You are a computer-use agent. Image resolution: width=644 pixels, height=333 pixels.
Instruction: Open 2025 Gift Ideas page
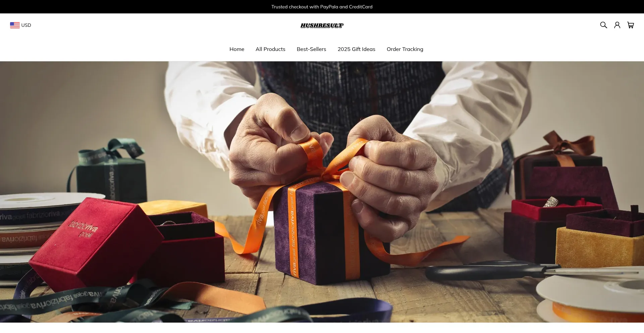[356, 49]
